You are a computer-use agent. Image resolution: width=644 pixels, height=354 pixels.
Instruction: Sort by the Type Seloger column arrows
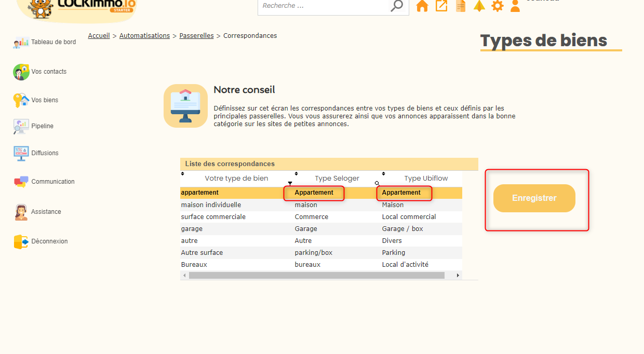(296, 173)
